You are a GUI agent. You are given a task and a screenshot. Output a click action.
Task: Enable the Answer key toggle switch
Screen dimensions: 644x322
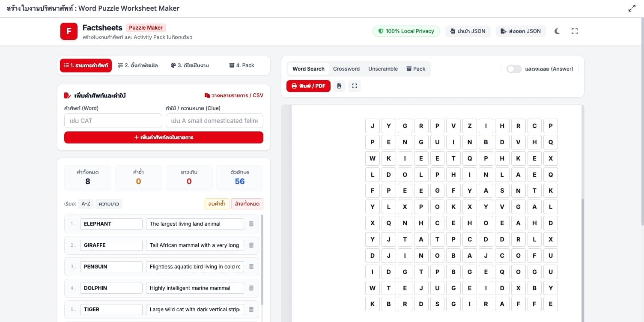click(x=514, y=69)
